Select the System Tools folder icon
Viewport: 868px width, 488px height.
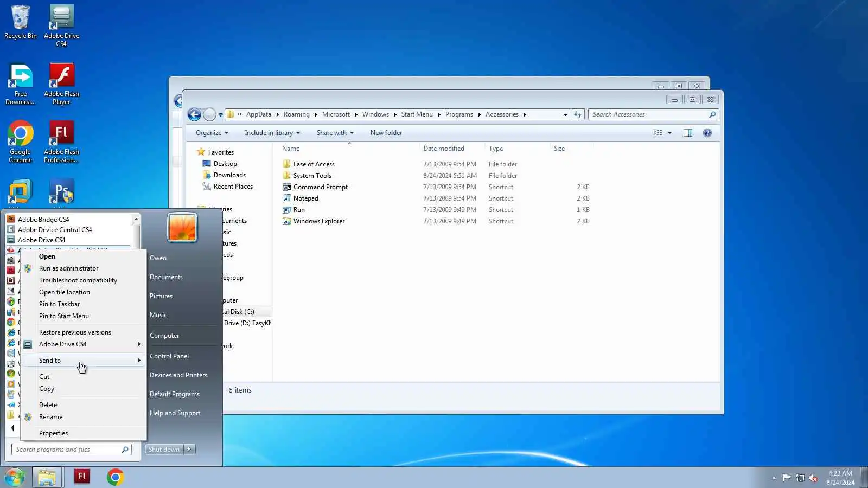pos(287,176)
